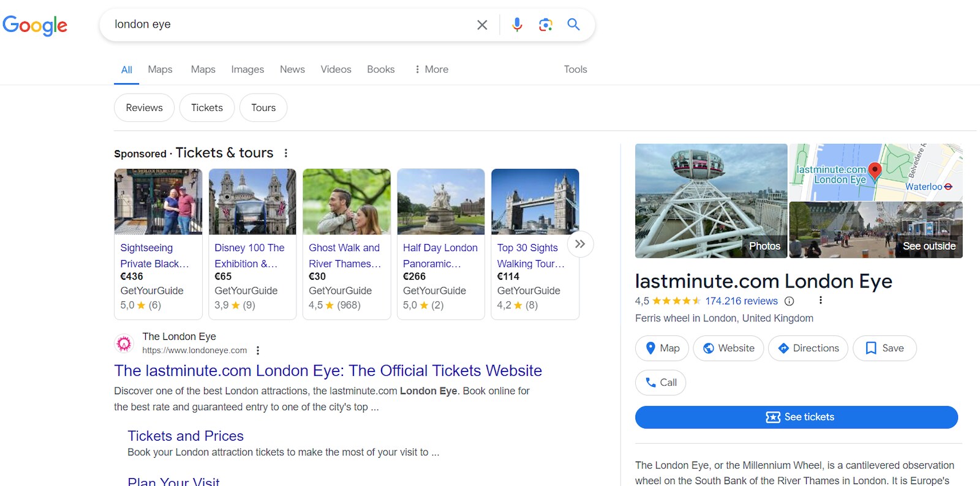This screenshot has width=980, height=486.
Task: Click the lastminute.com London Eye heading
Action: (763, 282)
